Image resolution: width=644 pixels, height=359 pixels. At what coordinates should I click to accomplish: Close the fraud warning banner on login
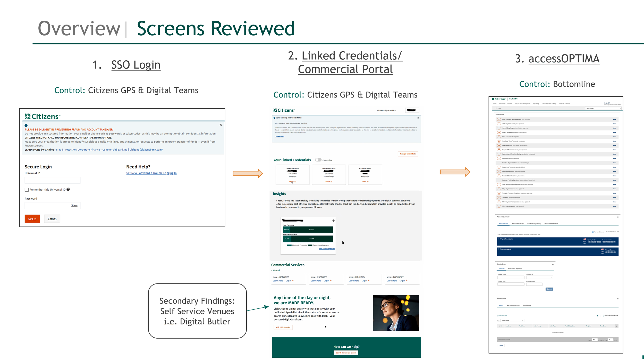pyautogui.click(x=221, y=125)
